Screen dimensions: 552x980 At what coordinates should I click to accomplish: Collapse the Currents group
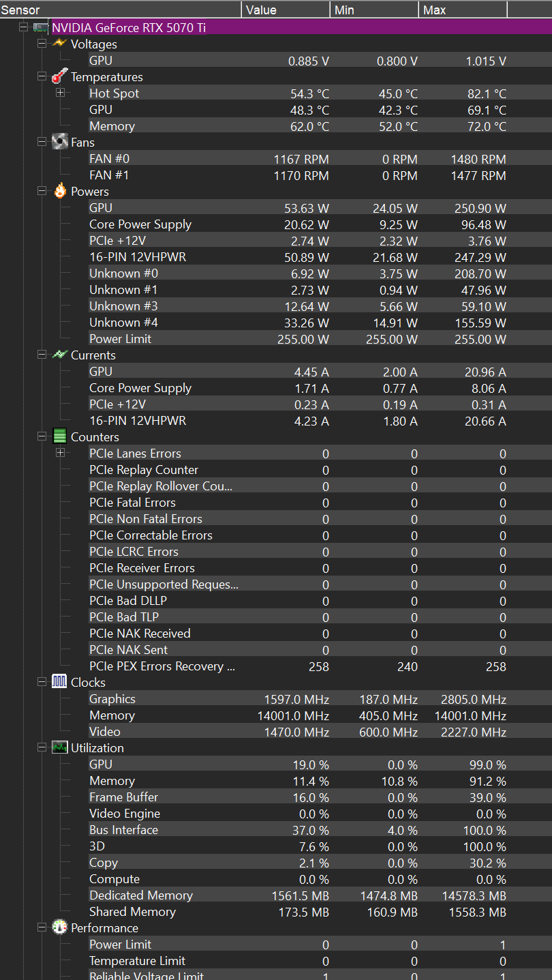pos(42,355)
